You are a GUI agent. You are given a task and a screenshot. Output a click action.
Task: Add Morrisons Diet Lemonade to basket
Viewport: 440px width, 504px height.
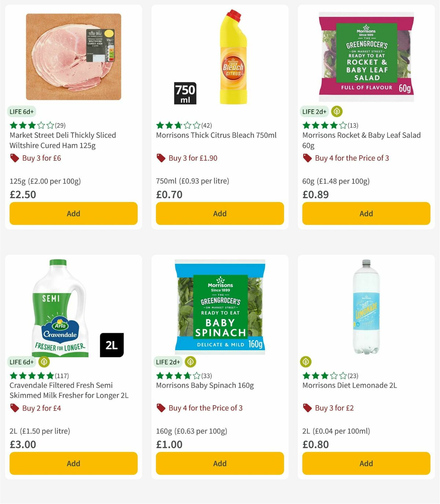coord(366,463)
